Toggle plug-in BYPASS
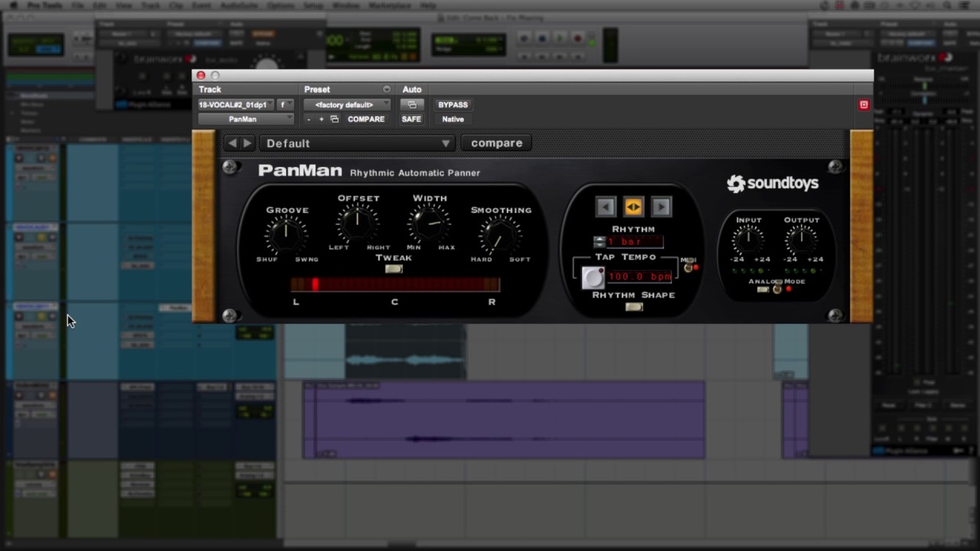Image resolution: width=980 pixels, height=551 pixels. 452,105
